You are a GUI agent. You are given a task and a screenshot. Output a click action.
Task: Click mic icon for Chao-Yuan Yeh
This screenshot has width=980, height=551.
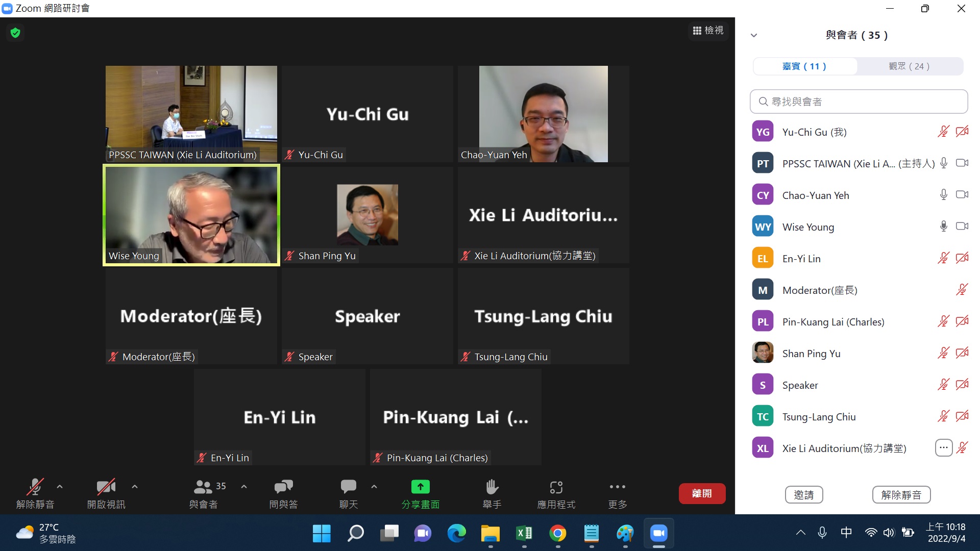pyautogui.click(x=944, y=194)
